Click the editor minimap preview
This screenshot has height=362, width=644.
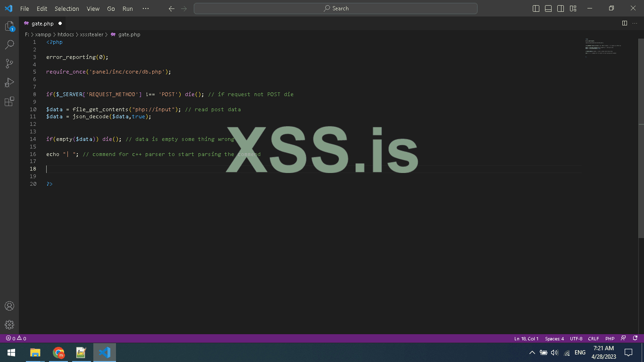point(604,47)
